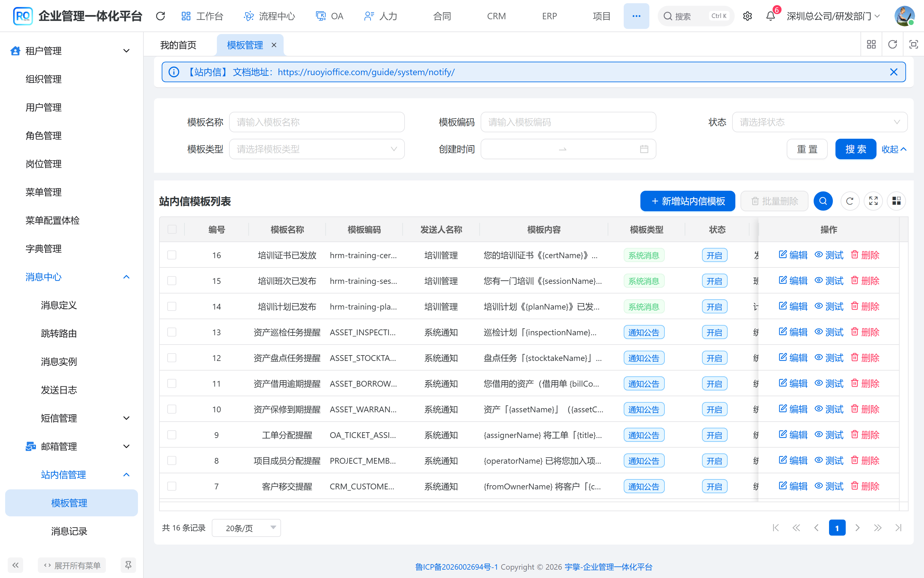Delete the 资产借用逾期提醒 template

click(865, 383)
